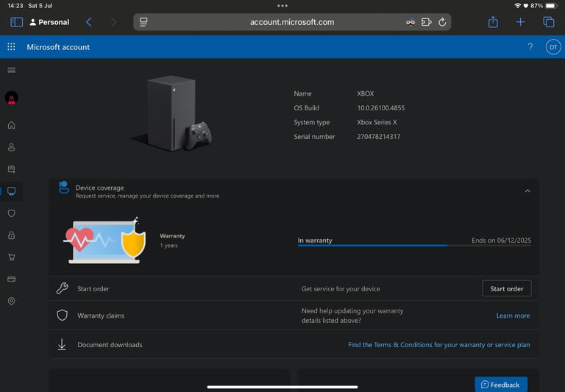Open the location pin sidebar icon
Image resolution: width=565 pixels, height=392 pixels.
[x=12, y=301]
